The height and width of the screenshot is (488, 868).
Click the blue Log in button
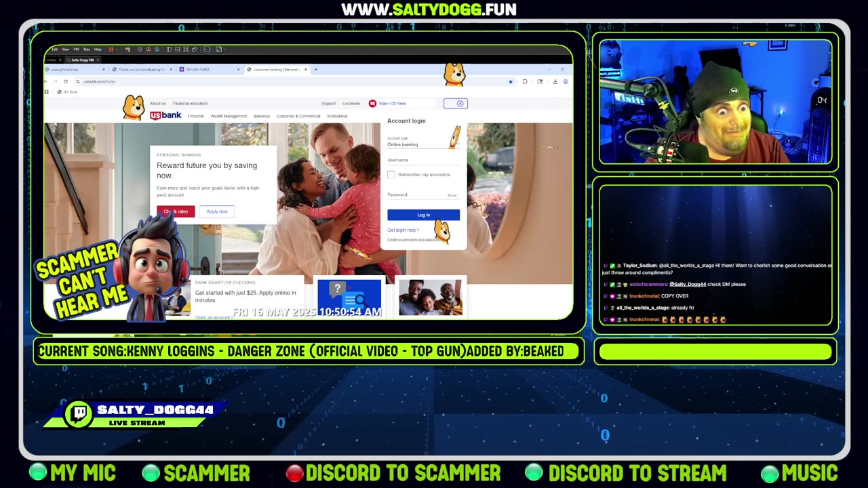pos(423,215)
